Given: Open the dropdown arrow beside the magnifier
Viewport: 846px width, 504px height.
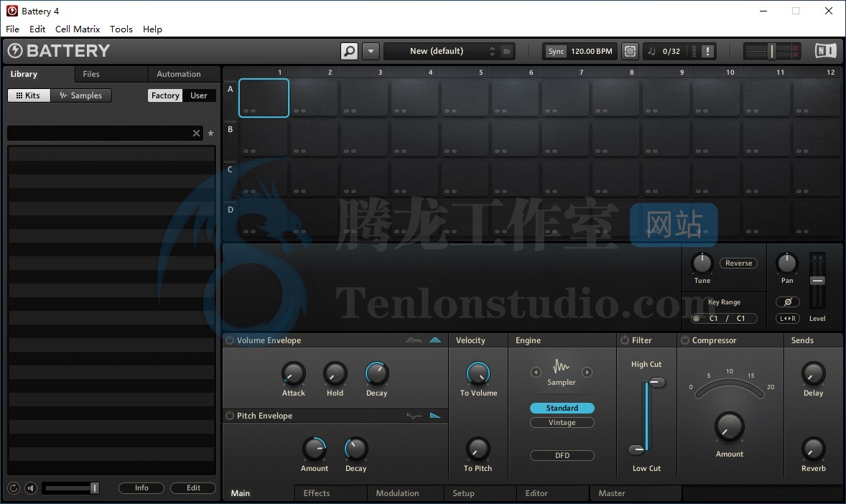Looking at the screenshot, I should coord(371,51).
